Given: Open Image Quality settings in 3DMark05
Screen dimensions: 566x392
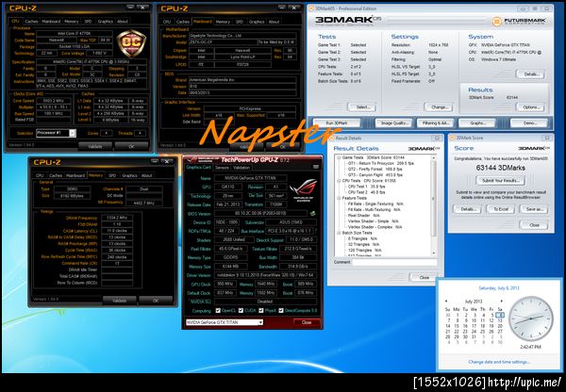Looking at the screenshot, I should coord(393,123).
